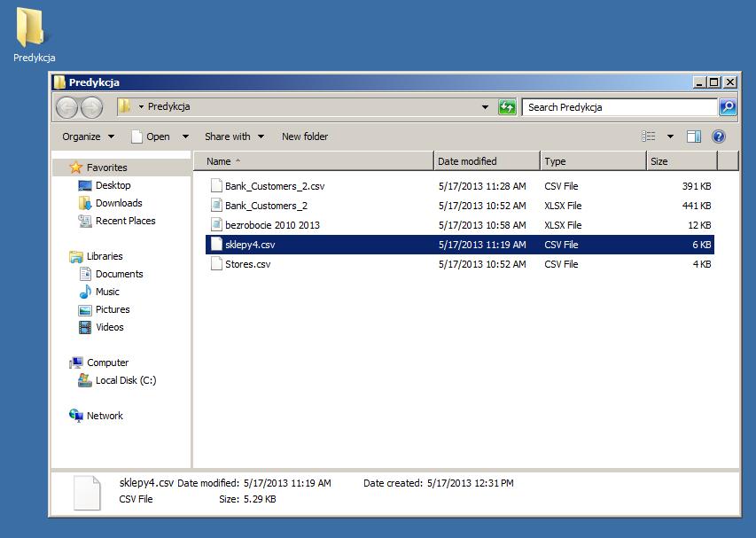Screen dimensions: 756x538
Task: Click the Forward navigation arrow button
Action: click(x=91, y=107)
